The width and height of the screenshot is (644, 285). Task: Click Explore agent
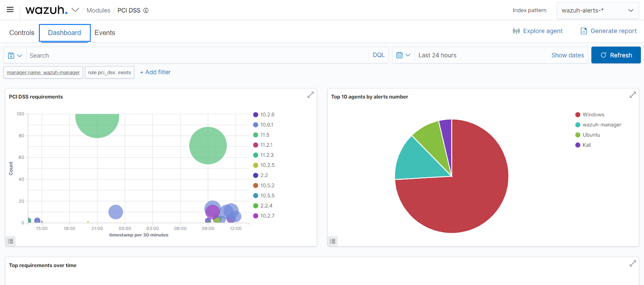pyautogui.click(x=537, y=31)
